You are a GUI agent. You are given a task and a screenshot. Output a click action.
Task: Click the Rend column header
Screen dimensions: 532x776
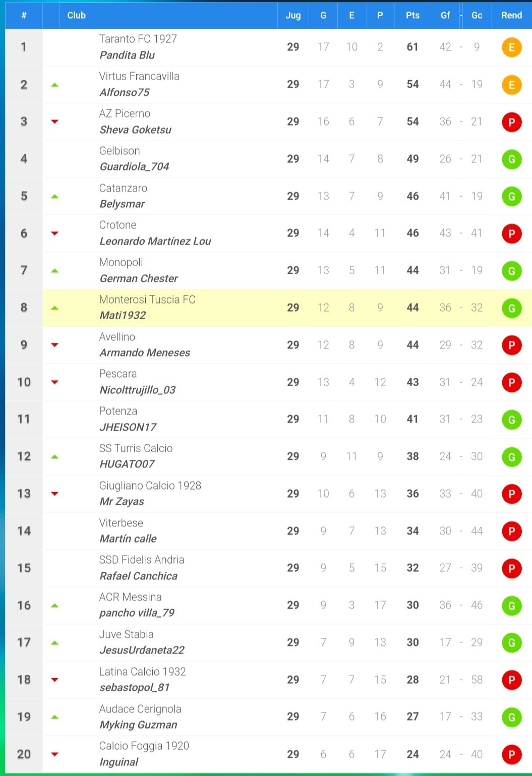coord(511,15)
